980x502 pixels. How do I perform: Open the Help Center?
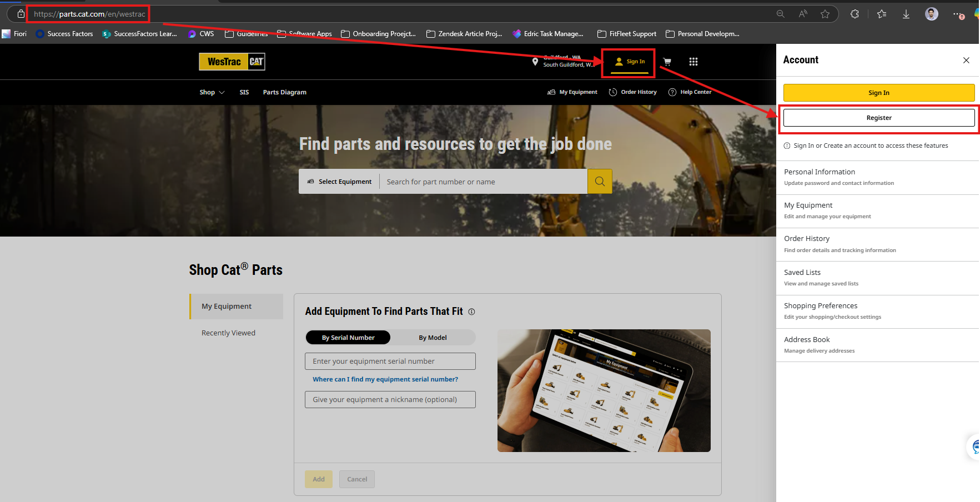[x=690, y=92]
